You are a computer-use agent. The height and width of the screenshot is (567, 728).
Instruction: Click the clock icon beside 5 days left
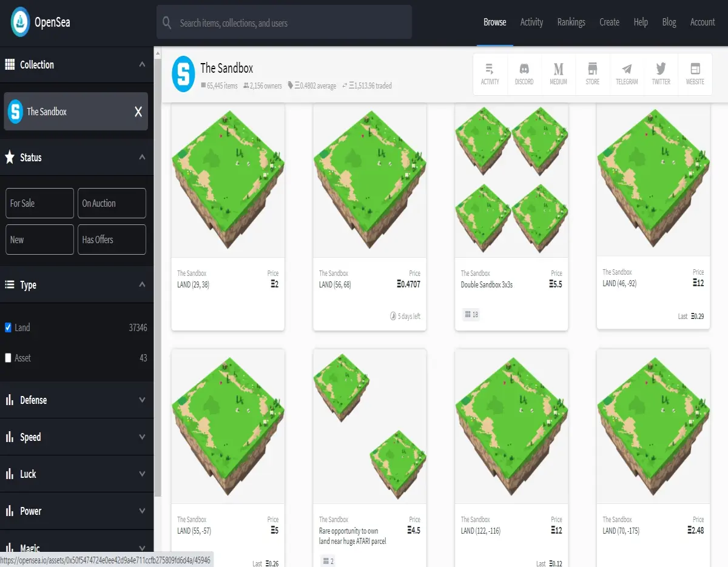(x=393, y=316)
